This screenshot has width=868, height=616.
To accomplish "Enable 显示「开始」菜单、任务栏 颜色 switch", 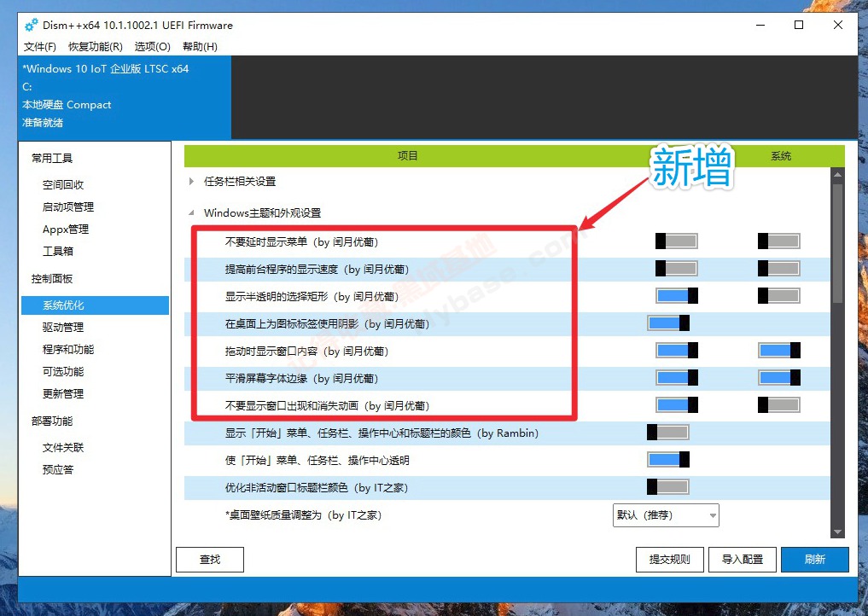I will click(x=668, y=433).
